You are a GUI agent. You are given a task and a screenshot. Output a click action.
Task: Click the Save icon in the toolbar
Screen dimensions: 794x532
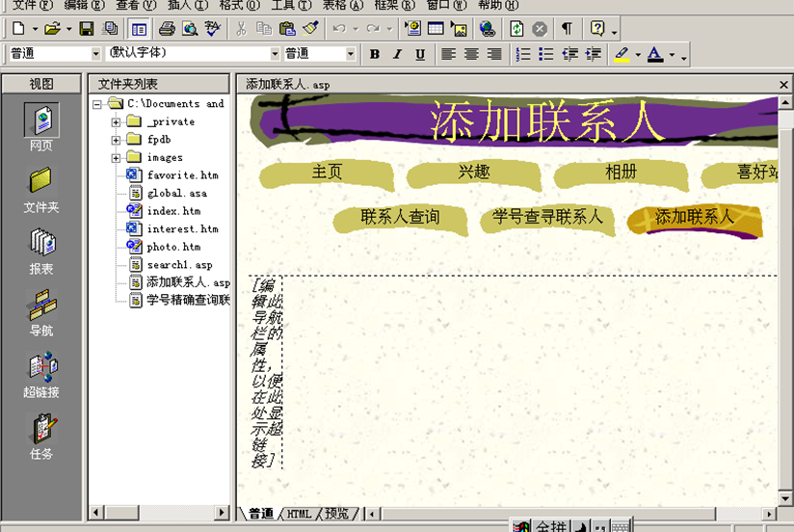87,29
